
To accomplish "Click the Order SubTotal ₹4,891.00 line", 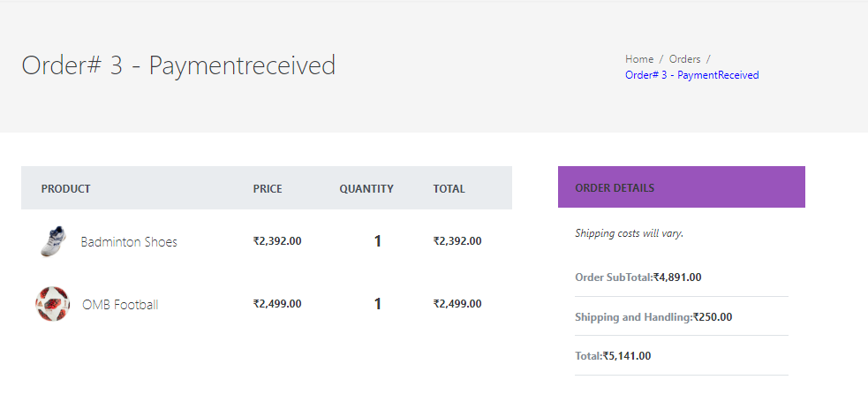I will click(x=638, y=277).
